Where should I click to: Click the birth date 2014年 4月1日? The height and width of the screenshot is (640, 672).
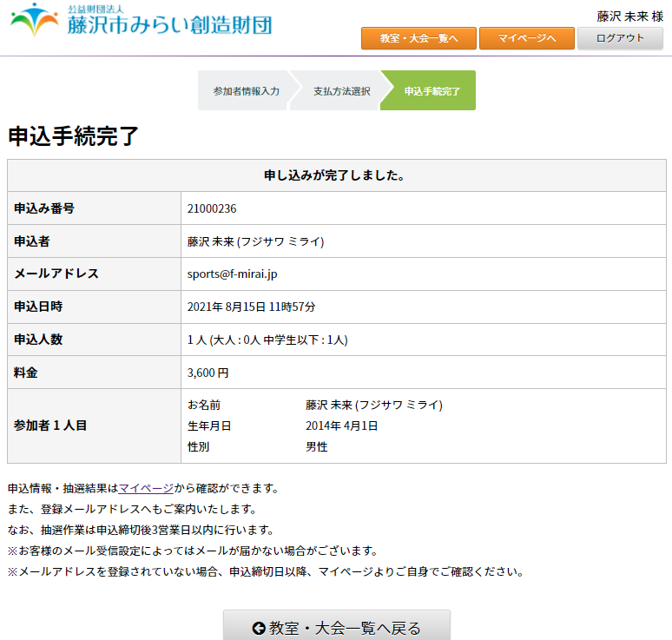[x=341, y=426]
